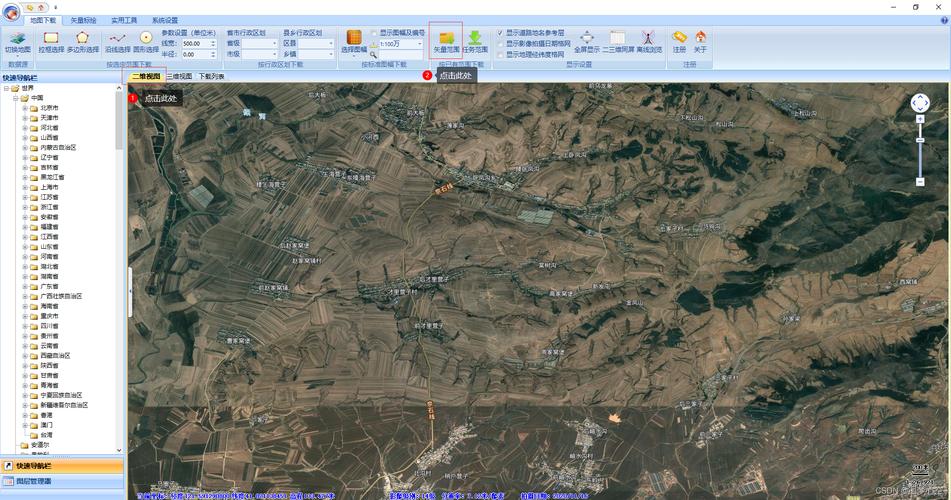Image resolution: width=951 pixels, height=500 pixels.
Task: Select the 拉框选择 rectangle selection tool
Action: click(x=51, y=41)
